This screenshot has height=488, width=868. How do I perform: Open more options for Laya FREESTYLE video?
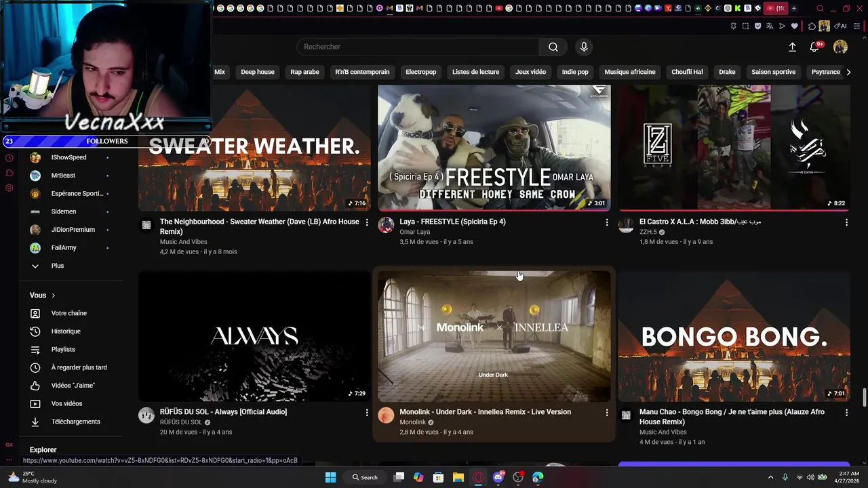tap(606, 222)
